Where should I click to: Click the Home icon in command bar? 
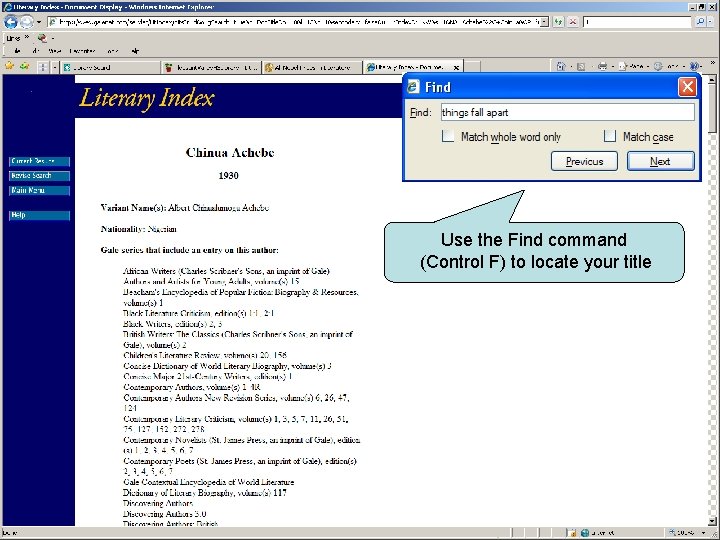coord(561,67)
